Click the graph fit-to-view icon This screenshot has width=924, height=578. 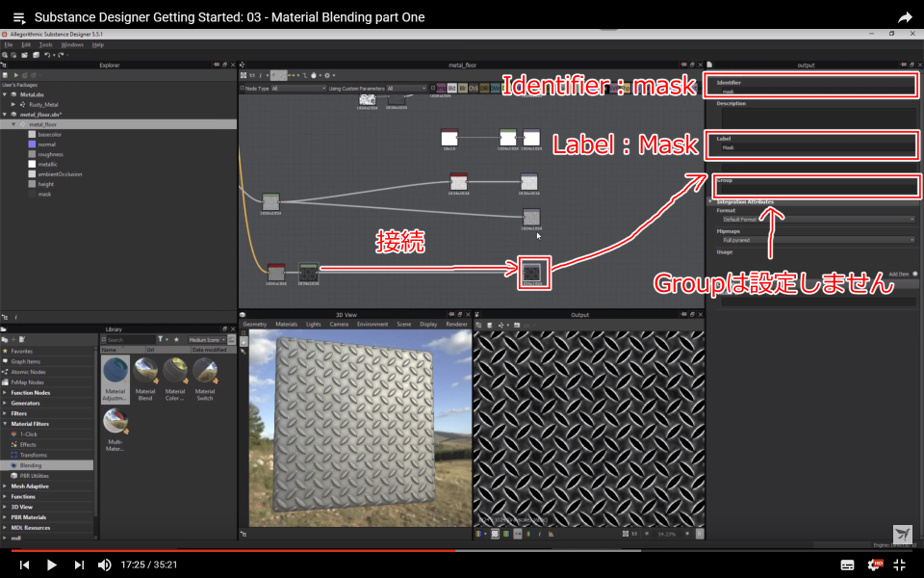[x=244, y=75]
